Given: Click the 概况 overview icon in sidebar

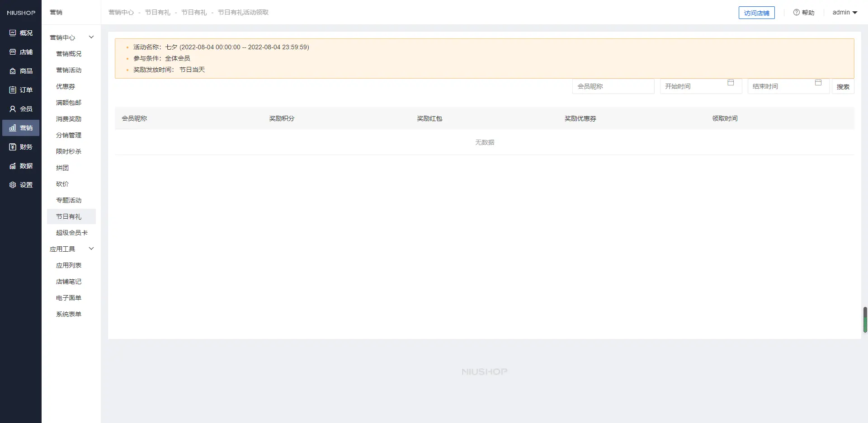Looking at the screenshot, I should [13, 33].
